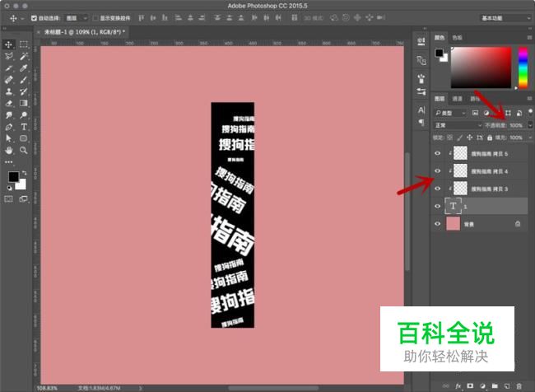Delete layer with trash icon

coord(519,386)
